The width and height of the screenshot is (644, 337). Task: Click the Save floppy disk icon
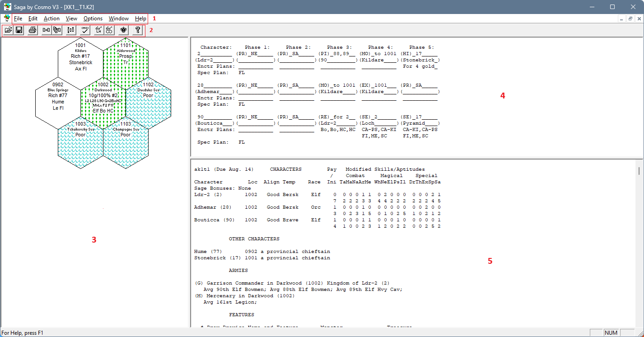(19, 30)
